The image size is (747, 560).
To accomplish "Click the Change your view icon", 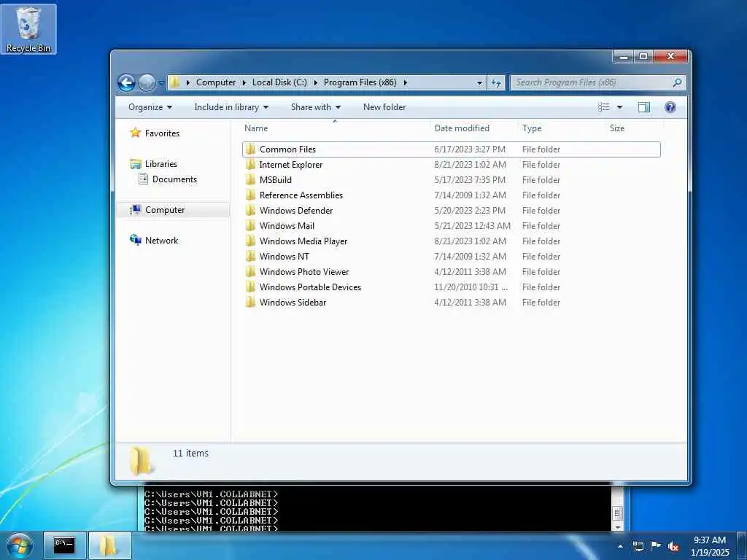I will [603, 107].
